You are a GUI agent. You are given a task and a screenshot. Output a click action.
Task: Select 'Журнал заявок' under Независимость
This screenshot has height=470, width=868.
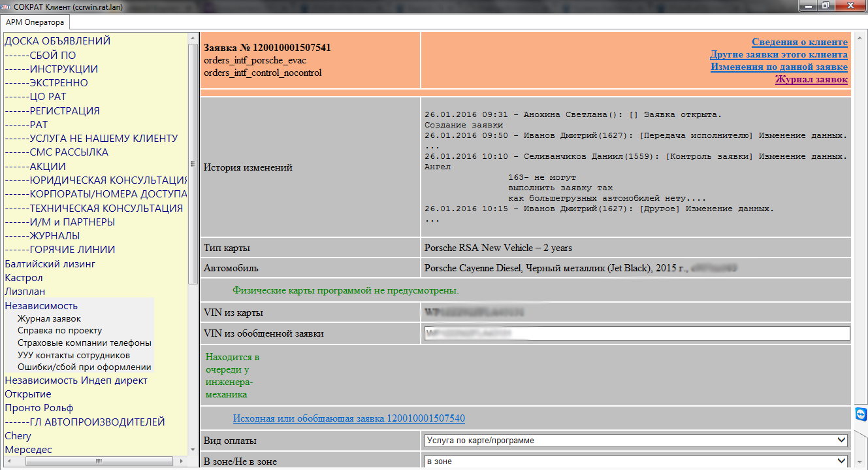pyautogui.click(x=50, y=319)
